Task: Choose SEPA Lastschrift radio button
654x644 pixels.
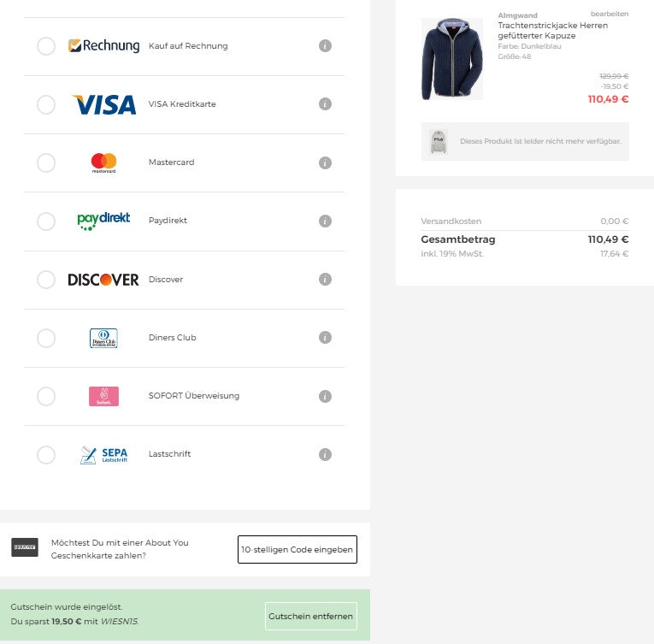Action: coord(46,454)
